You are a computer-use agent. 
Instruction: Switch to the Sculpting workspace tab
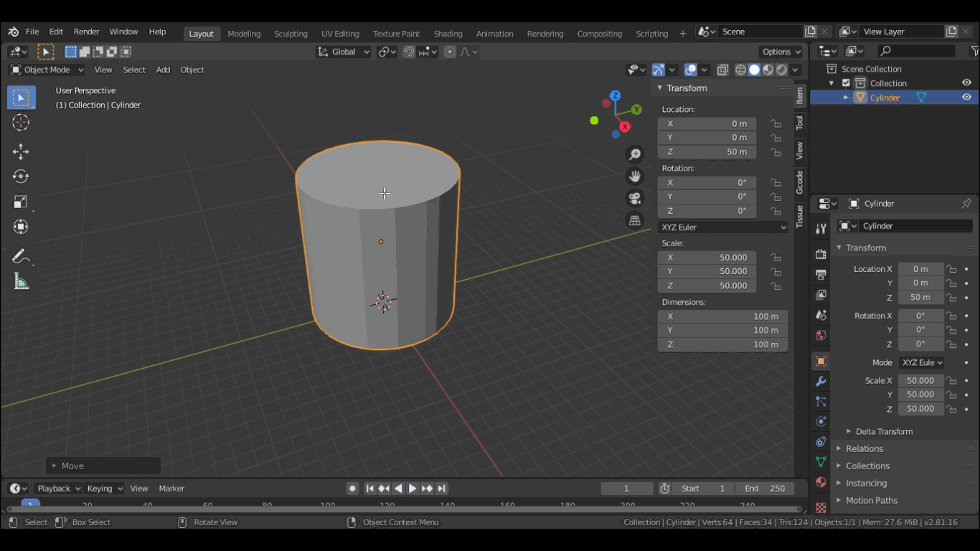tap(291, 34)
